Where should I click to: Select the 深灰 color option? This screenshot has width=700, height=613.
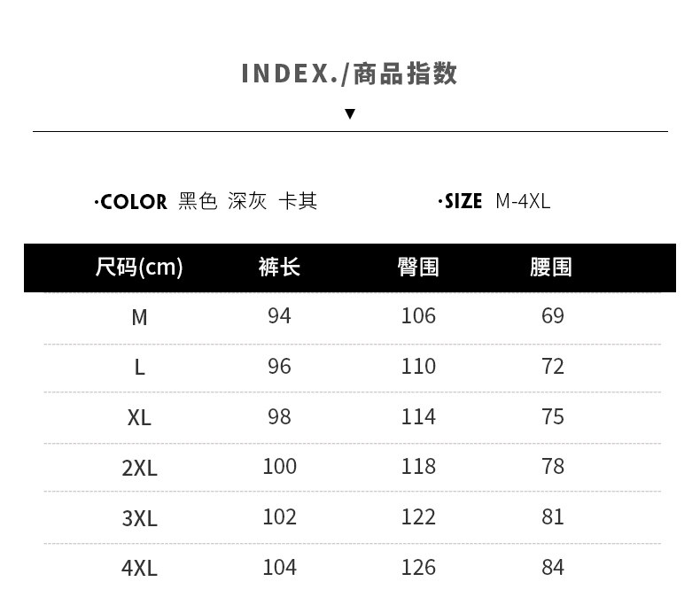click(247, 201)
